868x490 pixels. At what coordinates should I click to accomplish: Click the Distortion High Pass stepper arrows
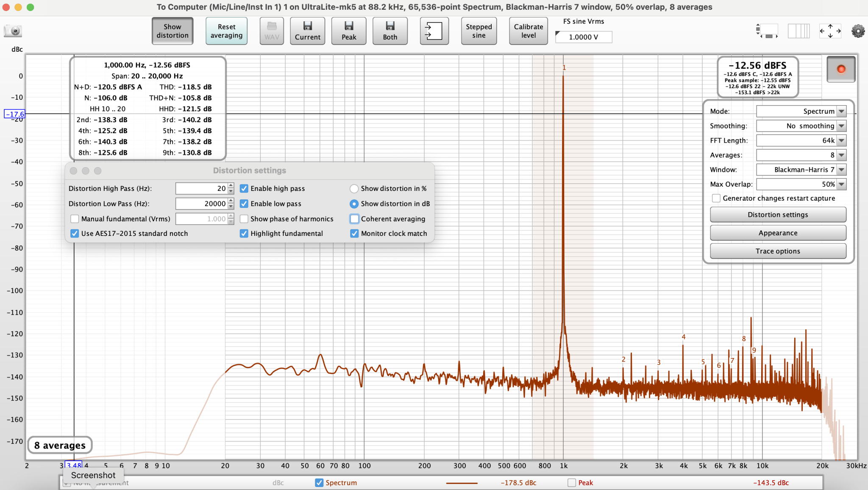click(231, 188)
